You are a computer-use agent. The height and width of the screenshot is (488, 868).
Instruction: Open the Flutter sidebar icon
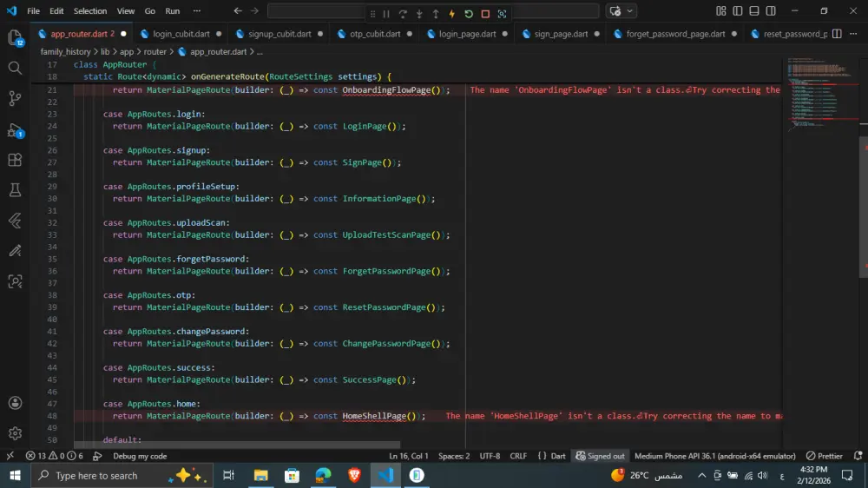point(15,221)
